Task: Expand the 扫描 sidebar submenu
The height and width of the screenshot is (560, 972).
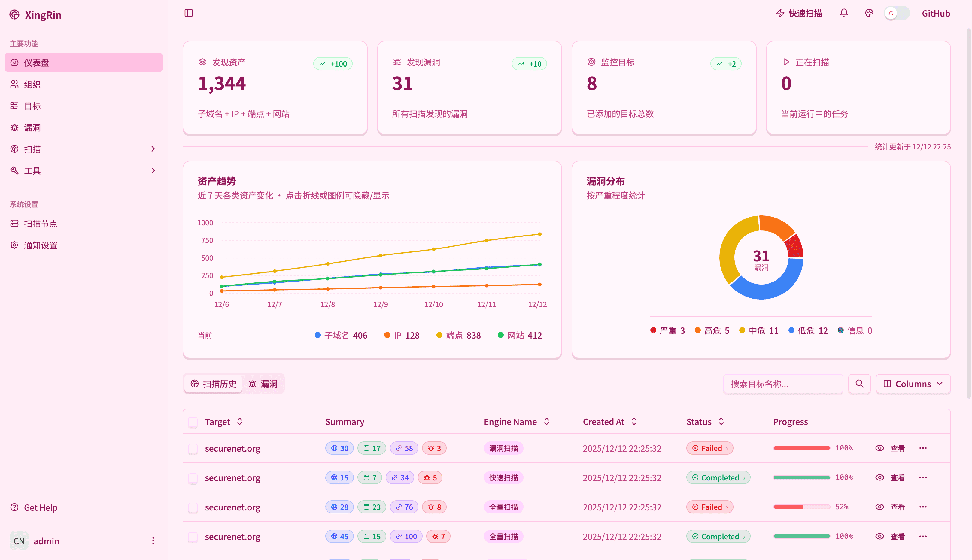Action: click(x=153, y=149)
